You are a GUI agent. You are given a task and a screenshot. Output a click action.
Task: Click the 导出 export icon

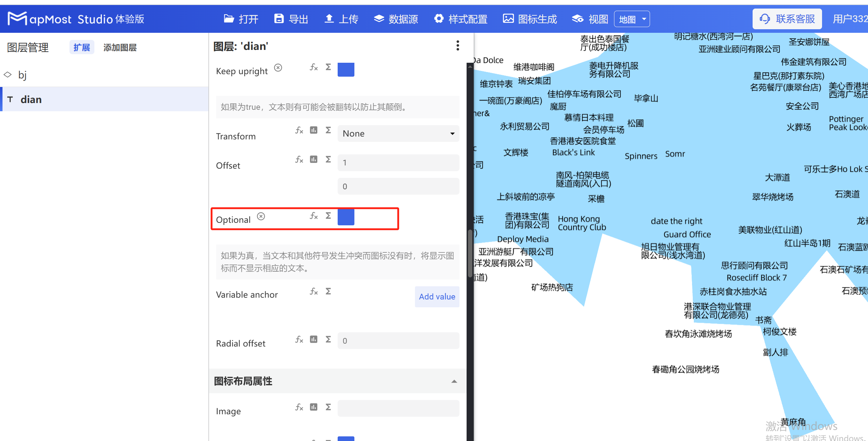(279, 18)
